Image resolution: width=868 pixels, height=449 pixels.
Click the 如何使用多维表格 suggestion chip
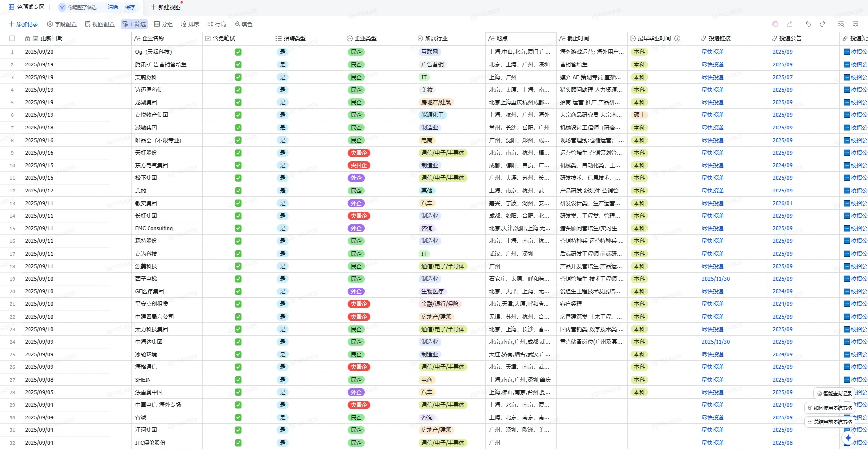(x=830, y=408)
